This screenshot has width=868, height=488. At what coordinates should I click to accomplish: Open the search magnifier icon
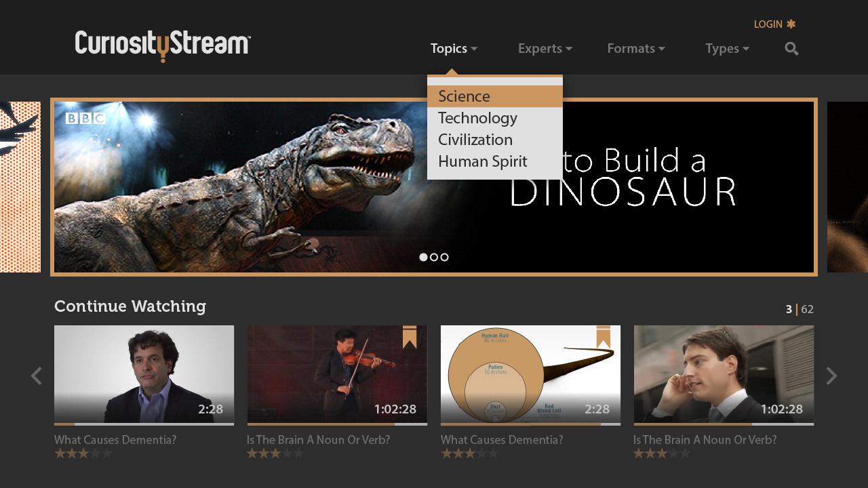click(791, 48)
